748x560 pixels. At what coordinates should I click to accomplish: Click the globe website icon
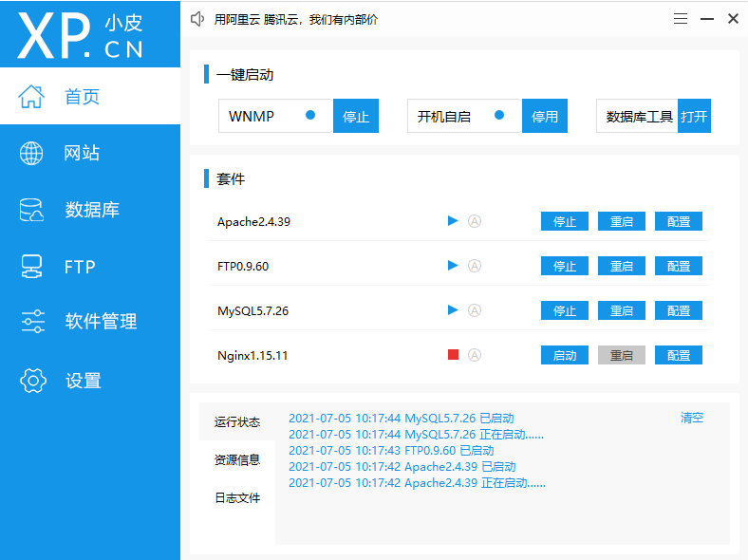(31, 154)
